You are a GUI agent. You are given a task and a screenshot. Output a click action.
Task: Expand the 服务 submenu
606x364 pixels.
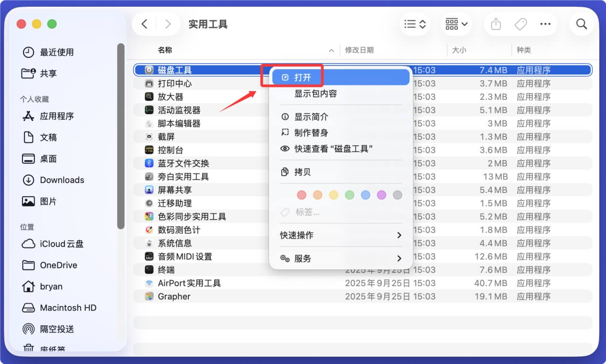340,258
